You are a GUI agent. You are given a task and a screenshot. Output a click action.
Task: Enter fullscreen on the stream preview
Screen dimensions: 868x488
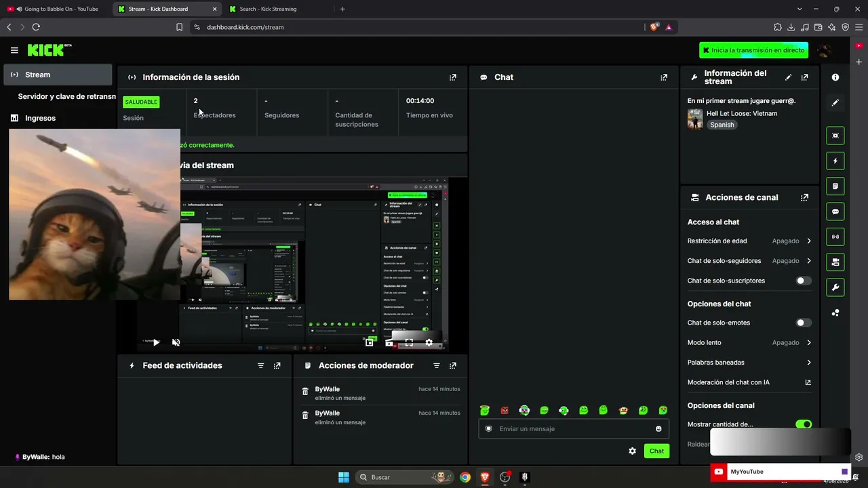(409, 342)
